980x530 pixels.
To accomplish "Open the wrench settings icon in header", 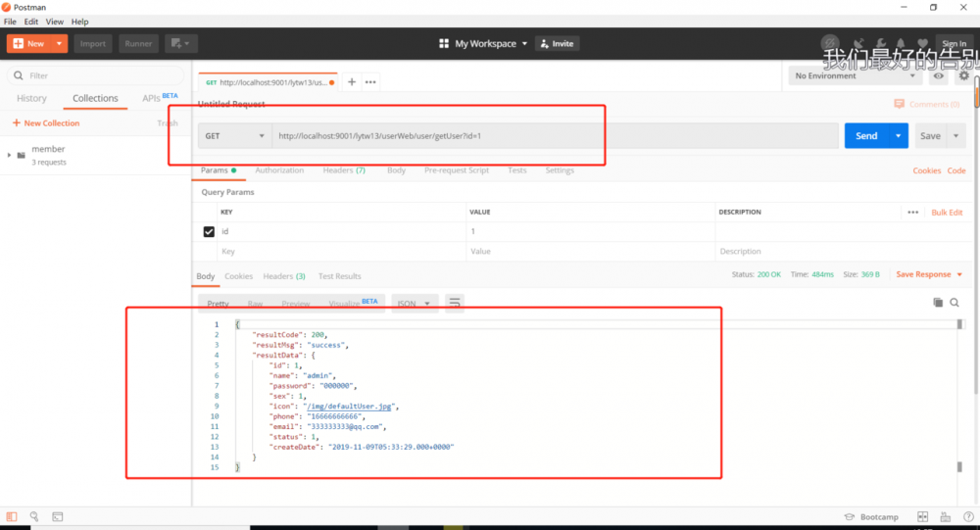I will coord(881,43).
